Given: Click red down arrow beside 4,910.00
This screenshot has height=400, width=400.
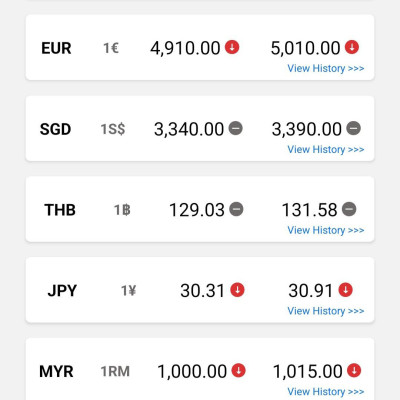Looking at the screenshot, I should tap(232, 47).
